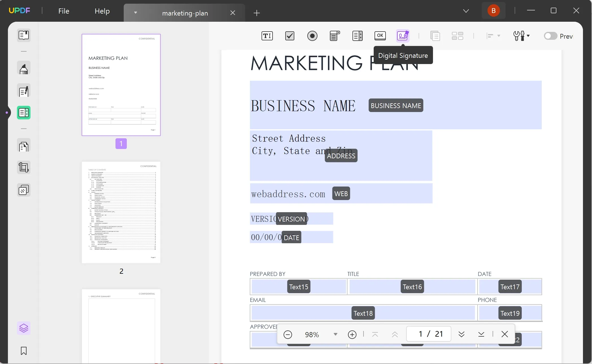Toggle page thumbnail view in sidebar

click(24, 35)
